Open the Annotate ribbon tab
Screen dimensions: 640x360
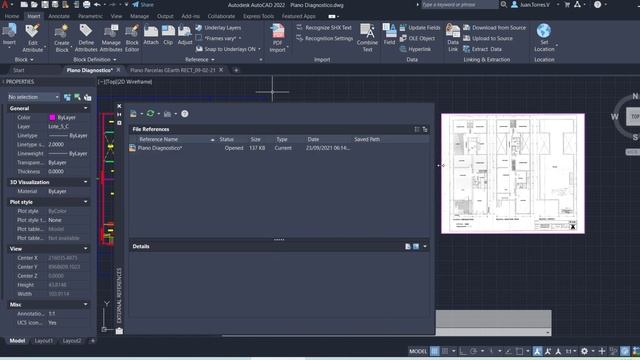(59, 16)
